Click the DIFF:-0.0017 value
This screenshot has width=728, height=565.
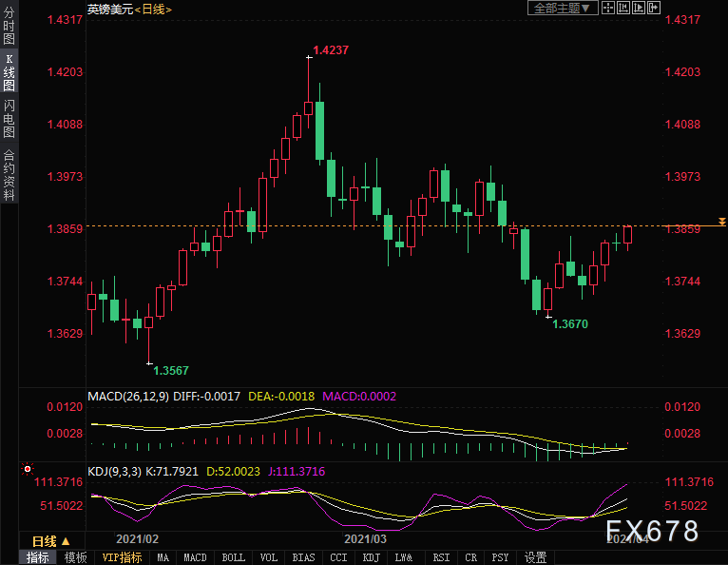(x=206, y=397)
